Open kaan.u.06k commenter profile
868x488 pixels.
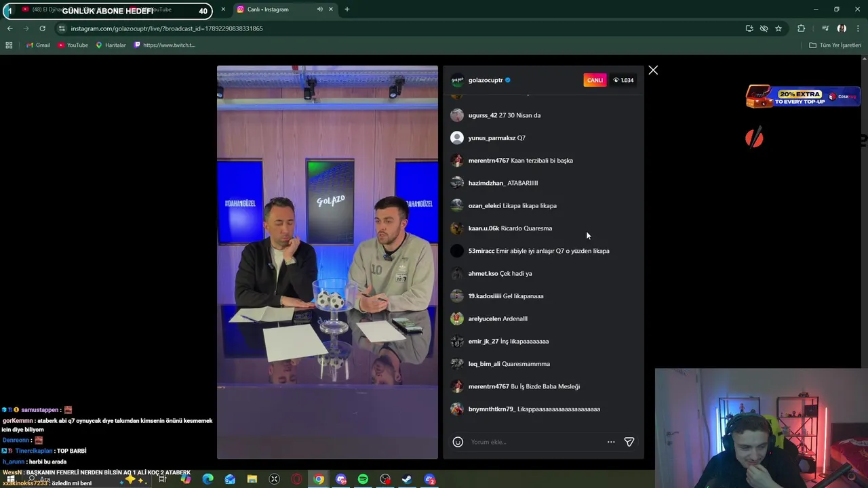point(484,228)
